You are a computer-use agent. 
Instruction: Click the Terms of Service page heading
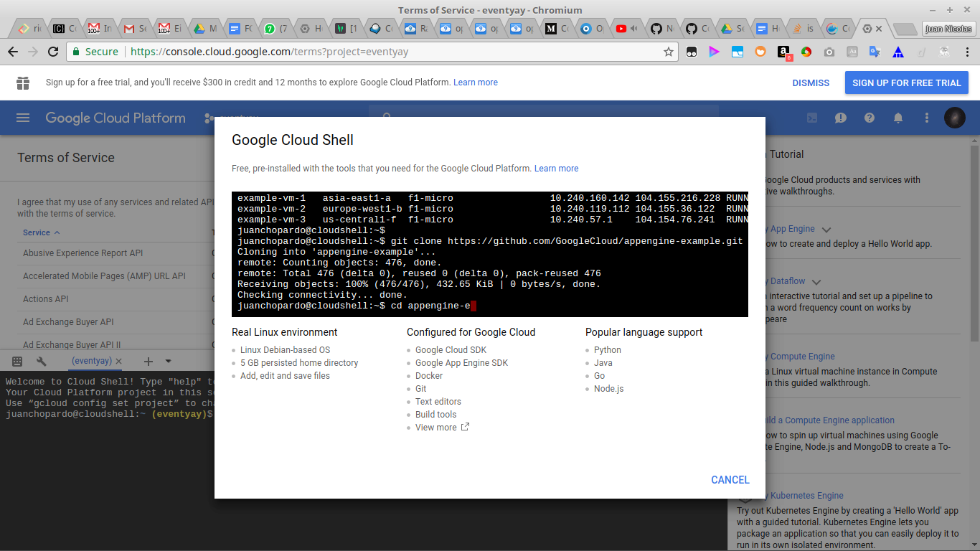click(x=66, y=158)
